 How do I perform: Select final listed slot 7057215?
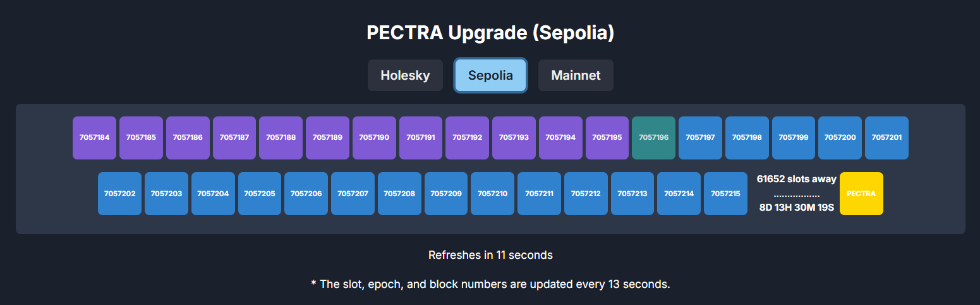tap(725, 194)
